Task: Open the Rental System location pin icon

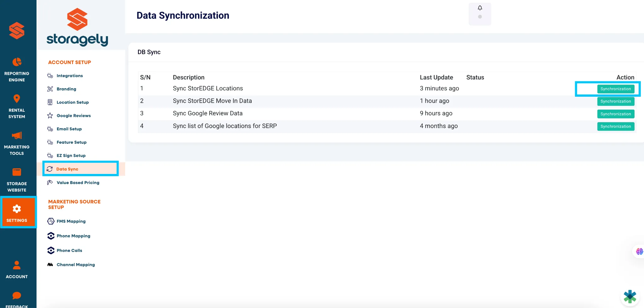Action: coord(17,99)
